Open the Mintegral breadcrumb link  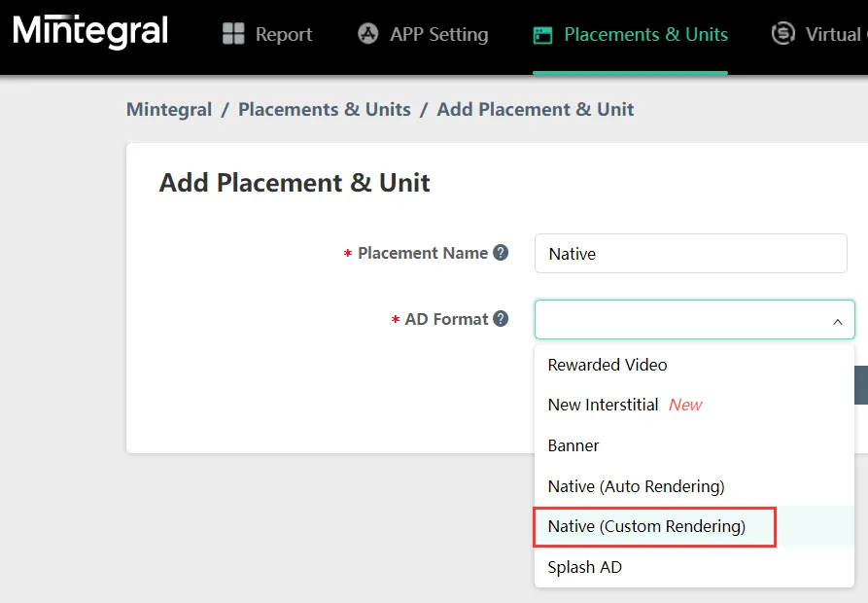[168, 109]
